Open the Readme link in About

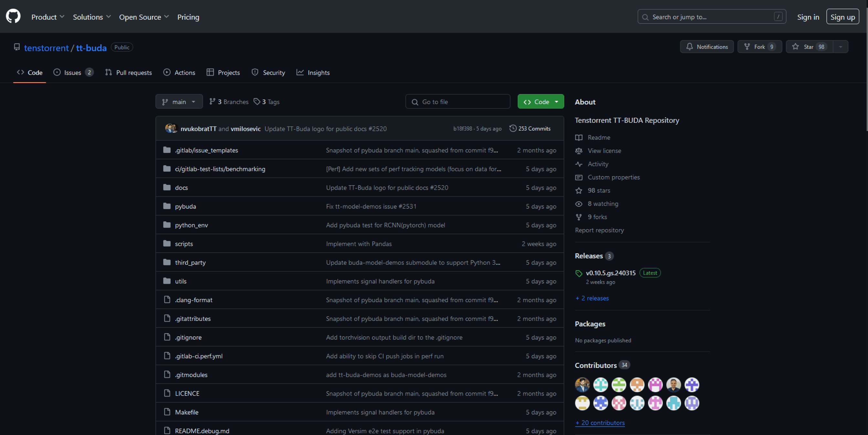point(599,137)
